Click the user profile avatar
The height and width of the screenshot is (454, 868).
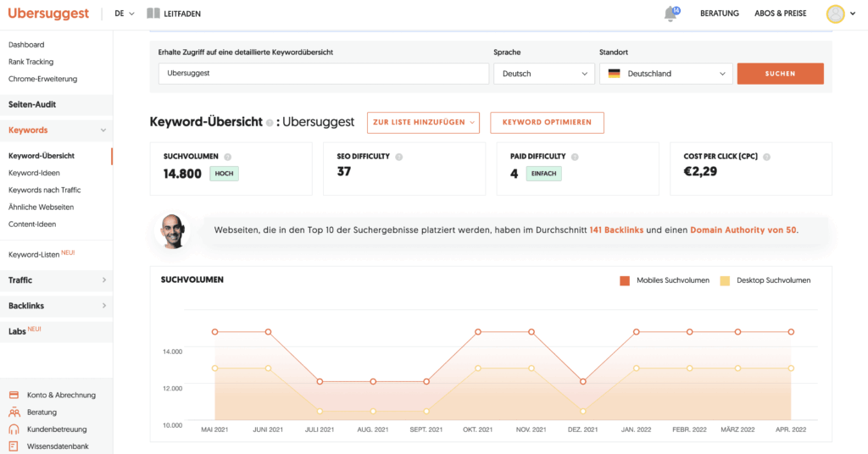click(x=835, y=14)
